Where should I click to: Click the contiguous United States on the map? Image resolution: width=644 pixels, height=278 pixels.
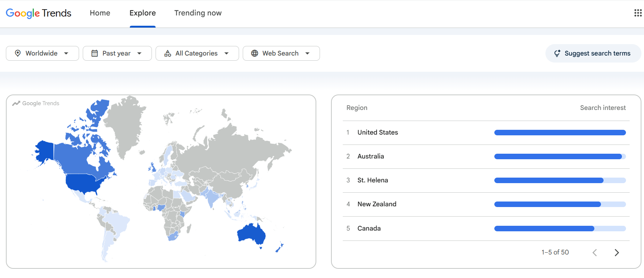tap(84, 183)
